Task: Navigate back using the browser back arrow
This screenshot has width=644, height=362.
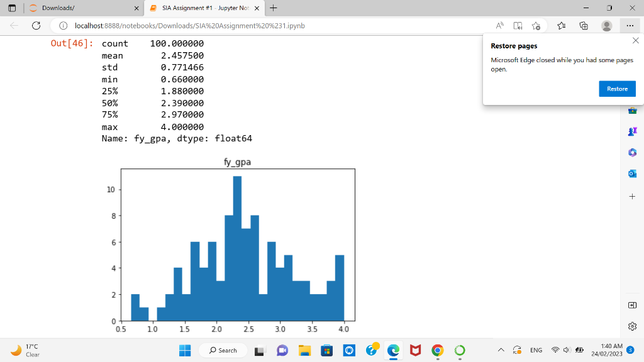Action: coord(14,26)
